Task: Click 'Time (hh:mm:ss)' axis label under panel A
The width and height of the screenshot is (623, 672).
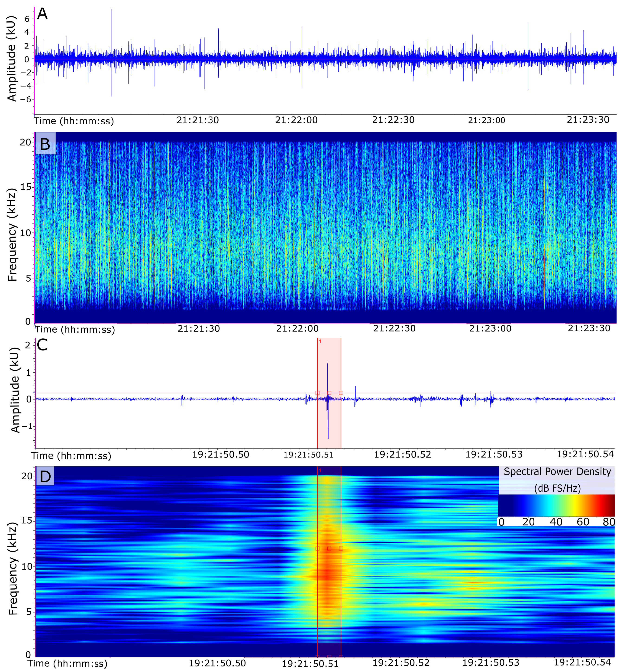Action: pos(74,121)
